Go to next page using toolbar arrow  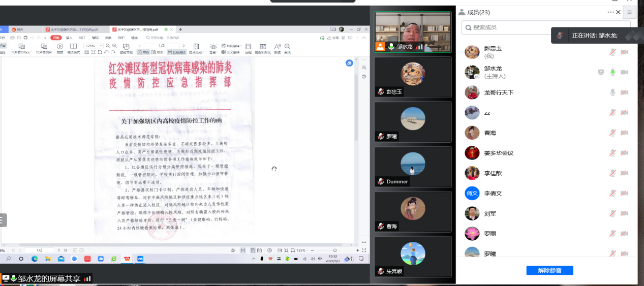click(x=185, y=46)
